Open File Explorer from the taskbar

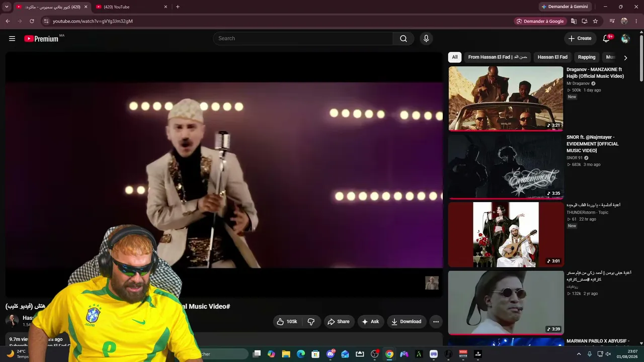point(286,354)
